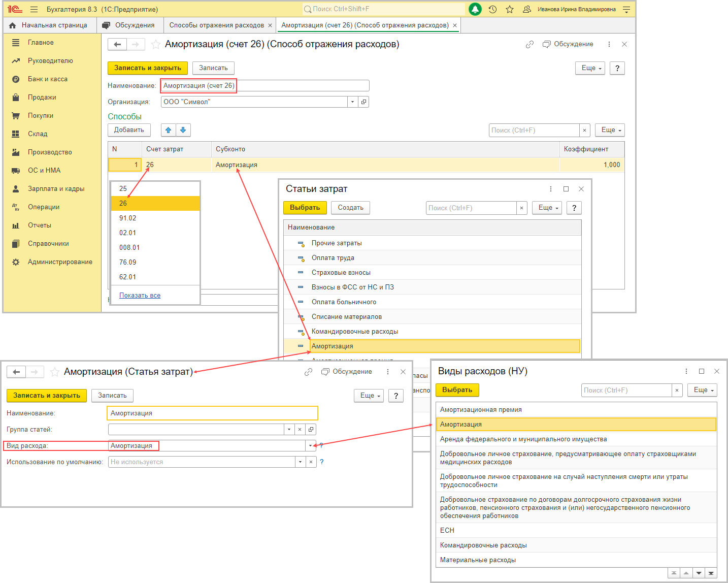Select account 76.09 in the dropdown list
This screenshot has width=728, height=583.
point(155,263)
